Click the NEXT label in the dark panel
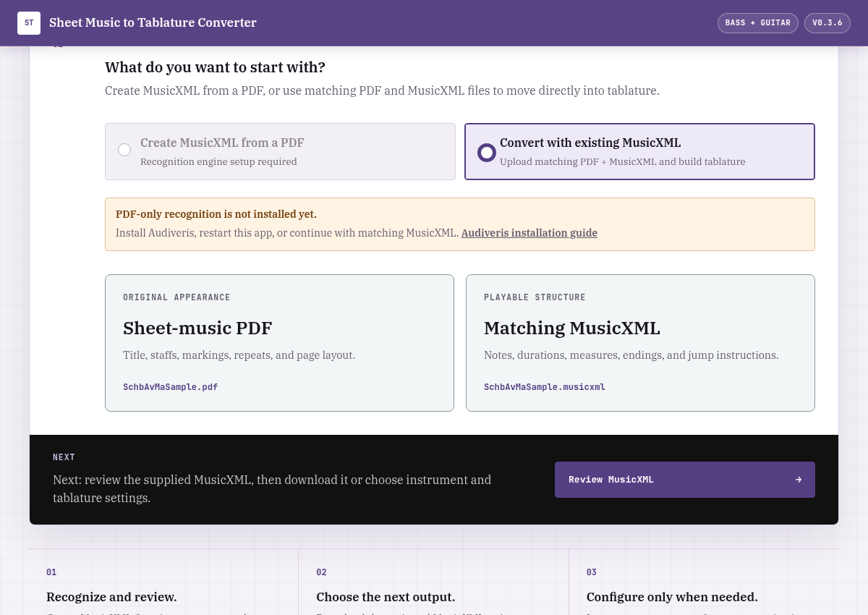 [64, 457]
